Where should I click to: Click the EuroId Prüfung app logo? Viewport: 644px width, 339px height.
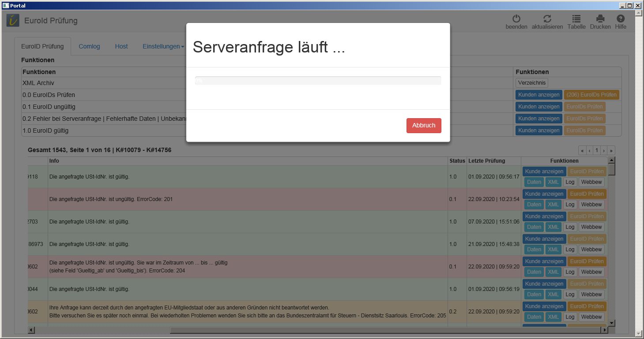tap(13, 20)
